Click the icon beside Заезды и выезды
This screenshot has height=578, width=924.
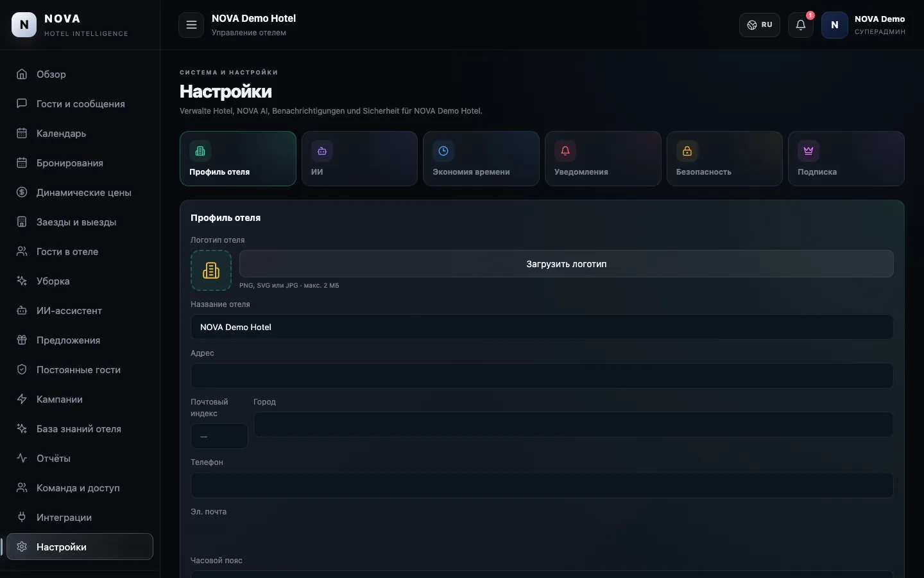click(x=22, y=222)
